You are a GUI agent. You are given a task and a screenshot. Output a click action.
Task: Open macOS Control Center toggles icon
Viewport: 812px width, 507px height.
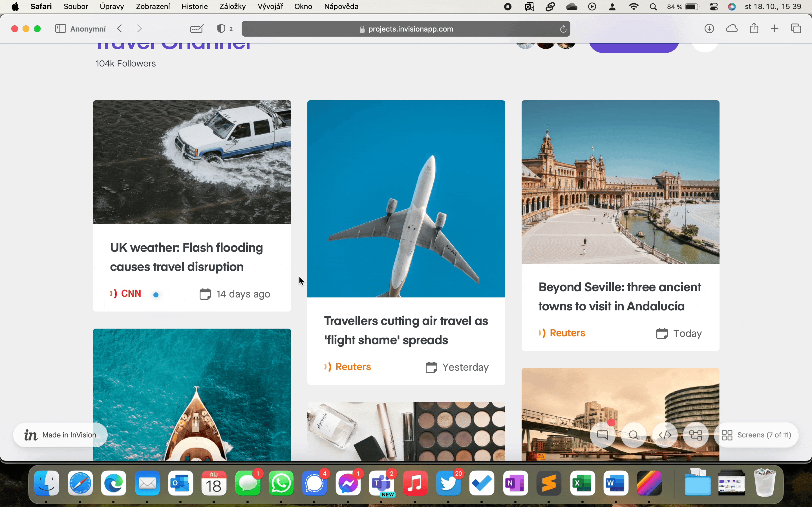714,7
